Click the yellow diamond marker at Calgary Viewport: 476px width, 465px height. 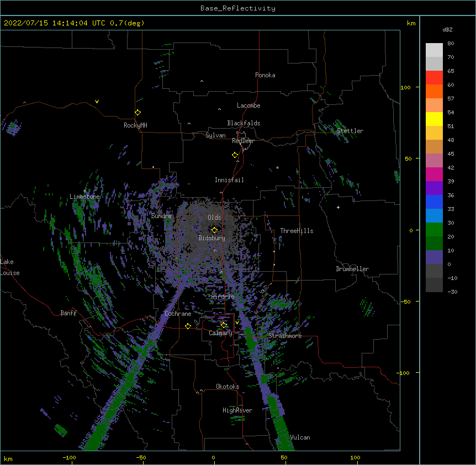point(224,325)
